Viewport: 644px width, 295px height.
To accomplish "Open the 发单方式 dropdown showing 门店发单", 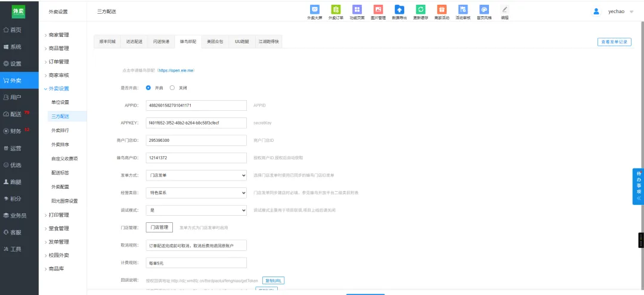I will coord(196,175).
